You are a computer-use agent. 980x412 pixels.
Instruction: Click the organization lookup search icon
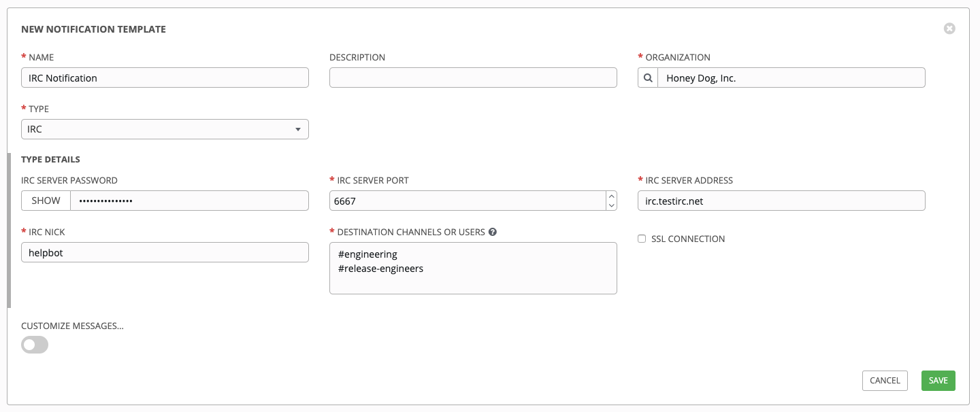[x=647, y=78]
